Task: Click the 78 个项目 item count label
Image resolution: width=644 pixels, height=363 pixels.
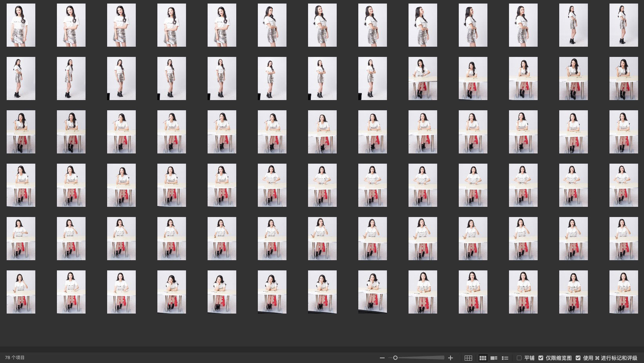Action: 15,358
